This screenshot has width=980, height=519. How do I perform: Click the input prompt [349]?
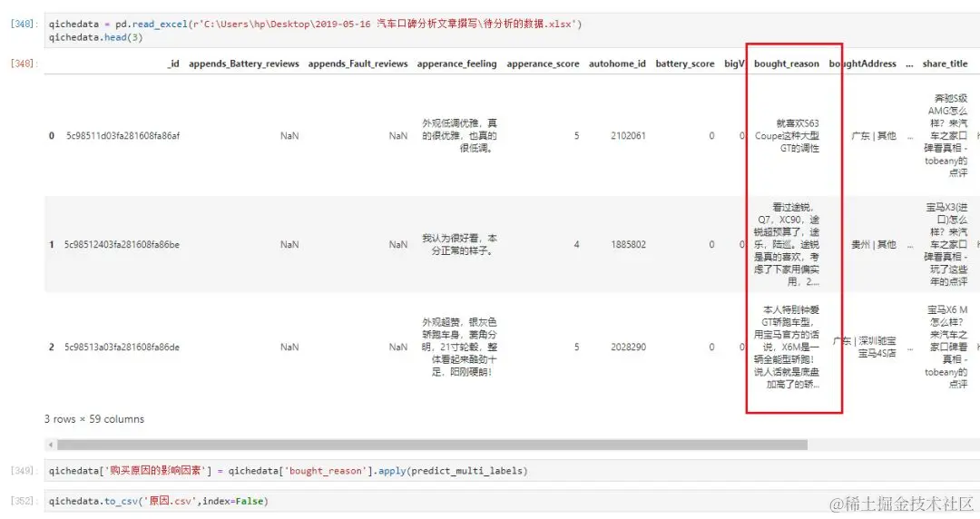24,471
